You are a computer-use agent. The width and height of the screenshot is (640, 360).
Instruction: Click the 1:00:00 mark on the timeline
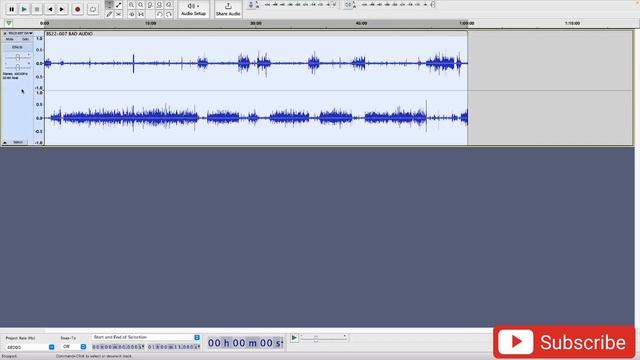tap(467, 23)
